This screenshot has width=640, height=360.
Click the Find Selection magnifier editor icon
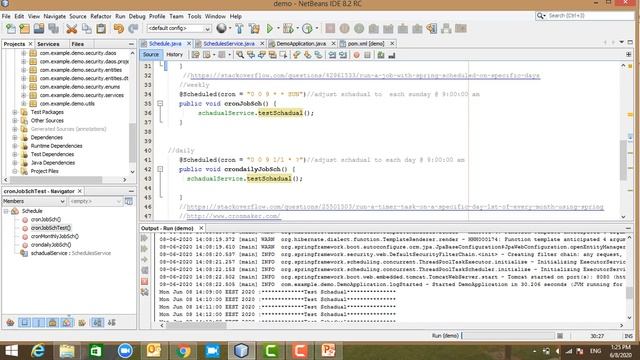[x=240, y=55]
